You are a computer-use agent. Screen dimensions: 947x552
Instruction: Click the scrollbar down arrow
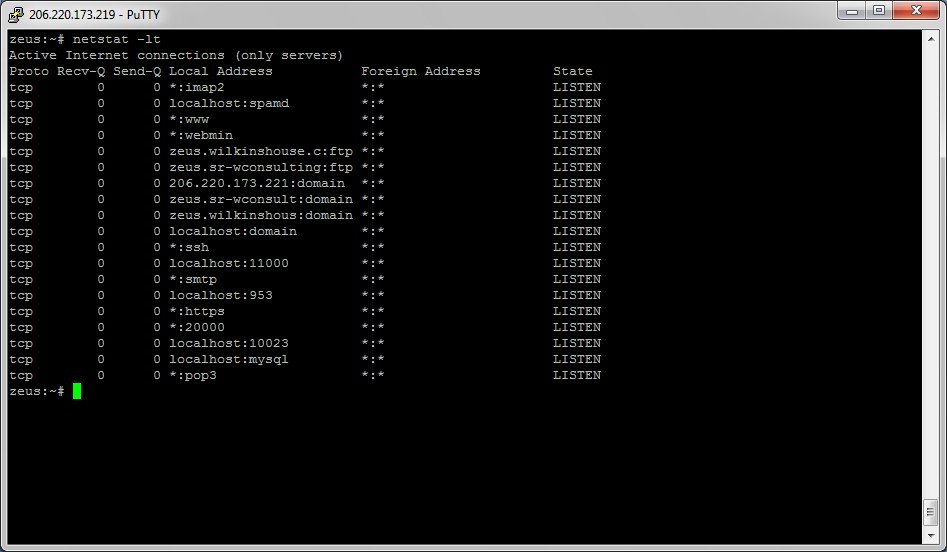(930, 535)
